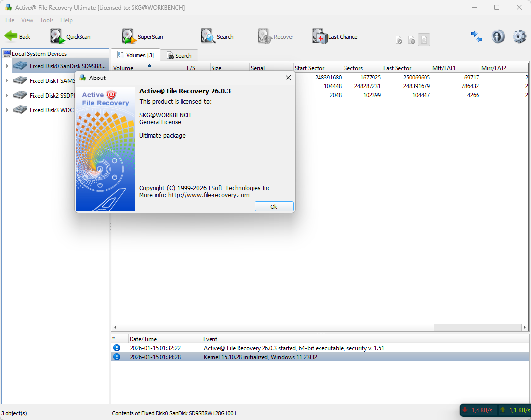This screenshot has height=420, width=531.
Task: Sort by the Sectors column header
Action: tap(362, 68)
